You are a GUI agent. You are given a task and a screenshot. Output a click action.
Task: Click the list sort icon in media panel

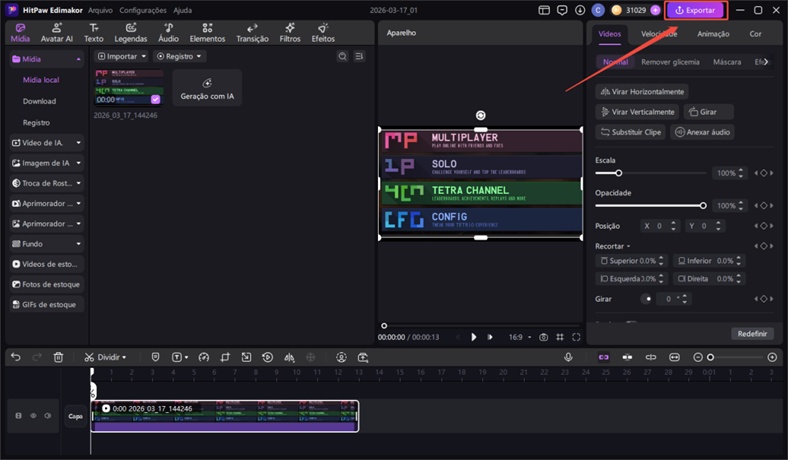359,56
